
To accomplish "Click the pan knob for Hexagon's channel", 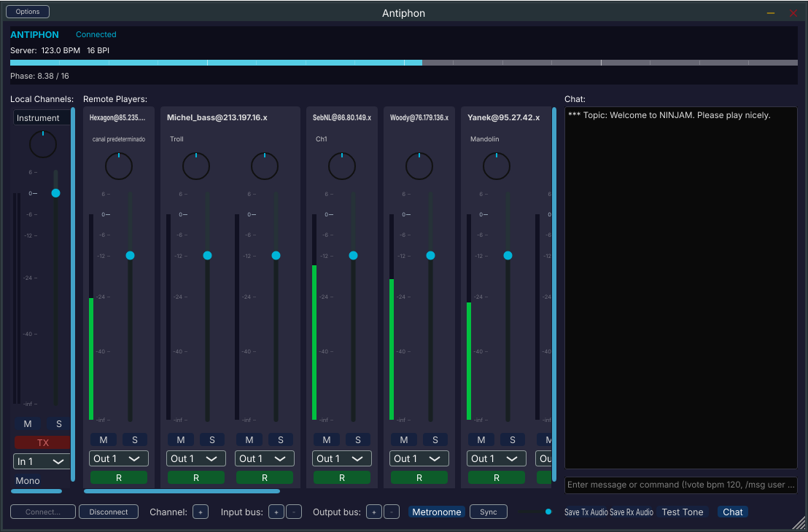I will pos(119,166).
